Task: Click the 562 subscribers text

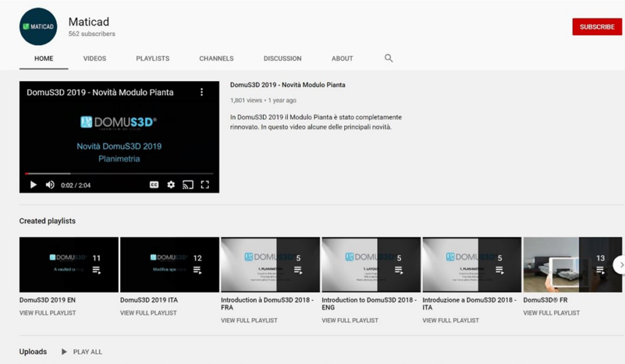Action: click(x=92, y=34)
